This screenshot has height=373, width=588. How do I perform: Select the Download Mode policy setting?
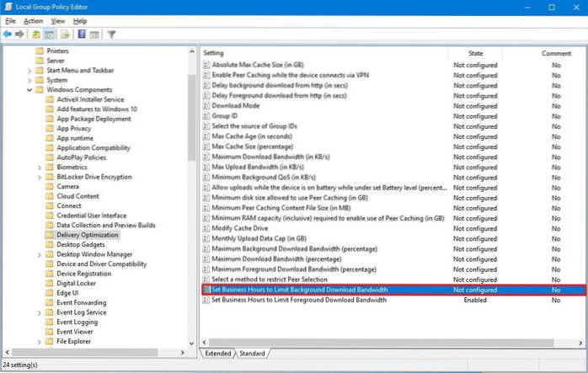pos(235,106)
